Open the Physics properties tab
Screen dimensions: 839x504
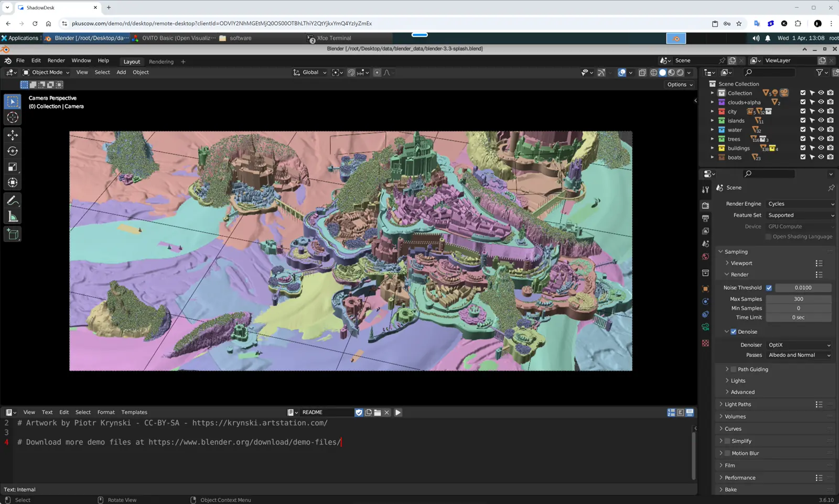[705, 302]
